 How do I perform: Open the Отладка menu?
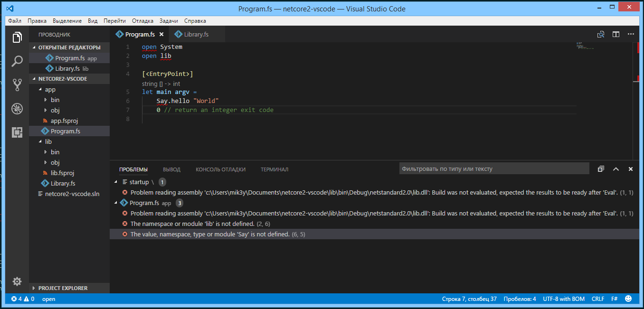click(143, 21)
